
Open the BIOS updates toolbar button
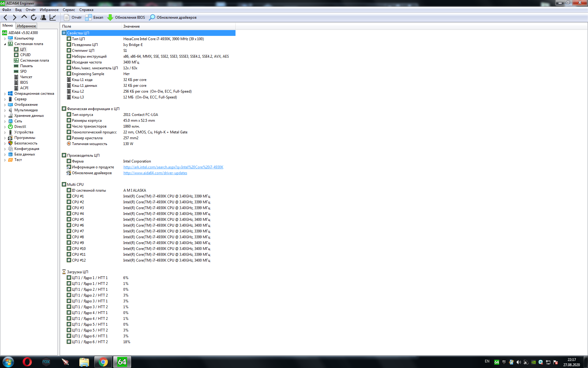(126, 17)
